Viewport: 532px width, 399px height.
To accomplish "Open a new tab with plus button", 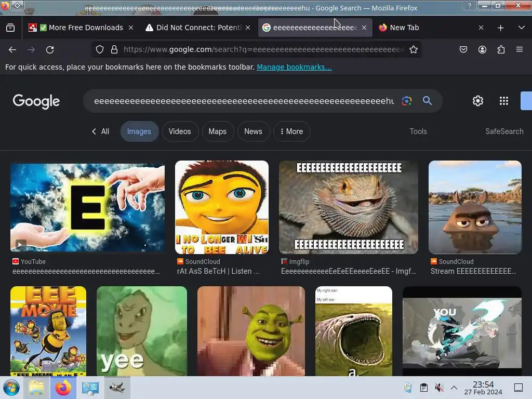I will tap(500, 28).
